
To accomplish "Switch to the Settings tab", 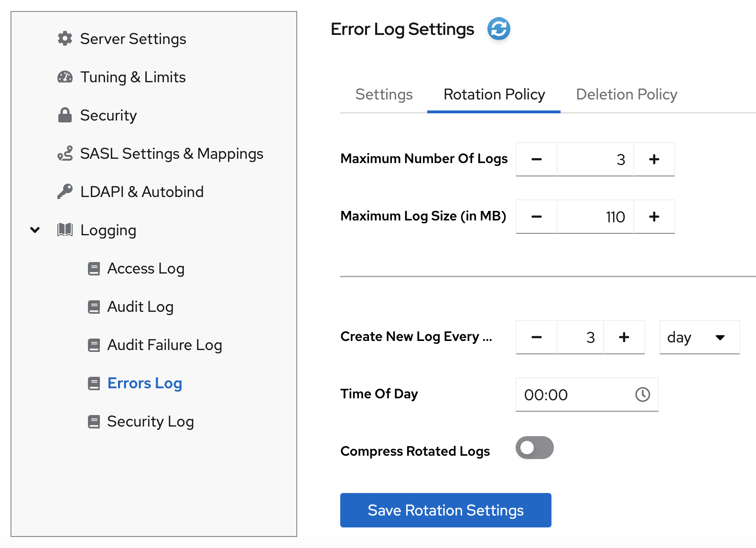I will (384, 95).
